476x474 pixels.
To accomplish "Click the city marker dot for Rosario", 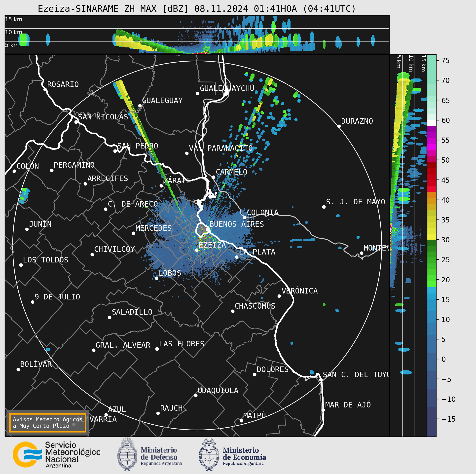I will [45, 90].
